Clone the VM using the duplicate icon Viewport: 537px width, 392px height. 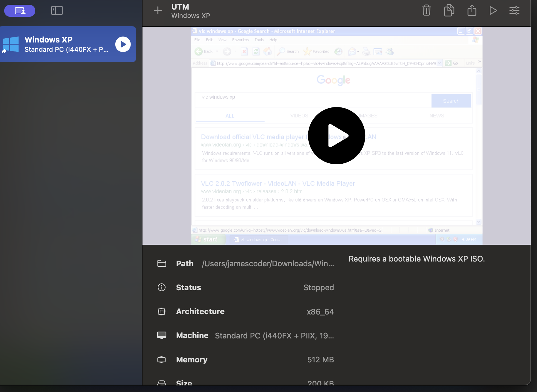pos(449,10)
